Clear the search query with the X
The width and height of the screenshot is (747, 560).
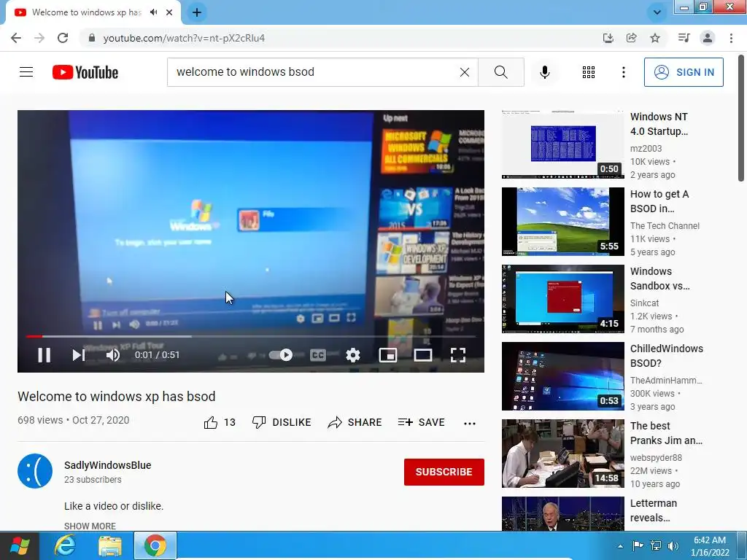(x=465, y=72)
